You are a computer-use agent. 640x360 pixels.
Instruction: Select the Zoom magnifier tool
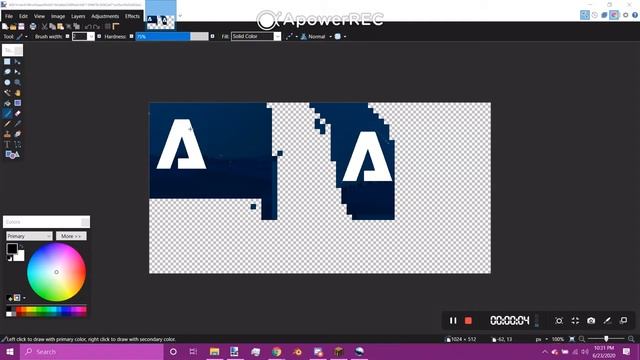tap(18, 82)
